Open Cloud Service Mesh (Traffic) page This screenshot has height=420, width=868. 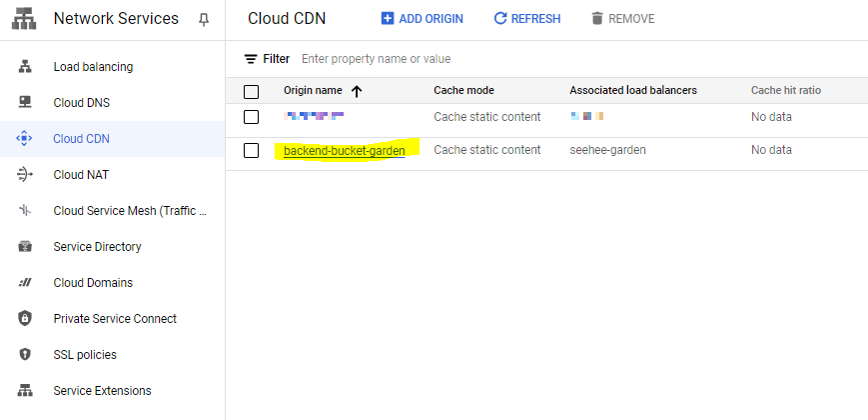pos(130,211)
